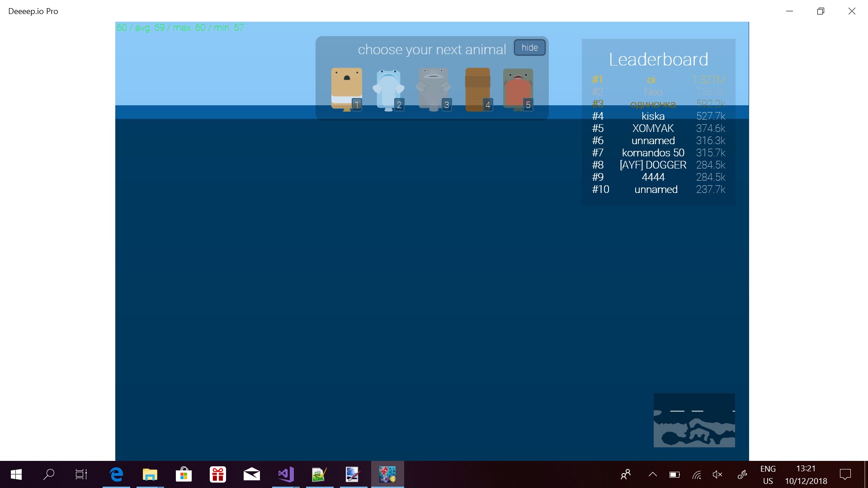Open the Action Center notifications icon

pos(845,474)
